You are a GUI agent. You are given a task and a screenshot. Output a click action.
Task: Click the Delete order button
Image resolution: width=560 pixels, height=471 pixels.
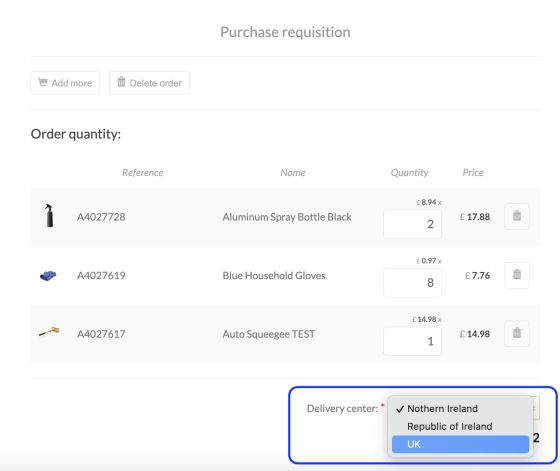tap(149, 83)
